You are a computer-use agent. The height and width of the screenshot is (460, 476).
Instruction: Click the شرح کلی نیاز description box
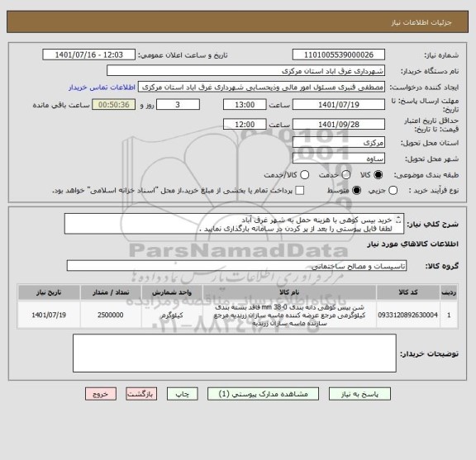click(x=234, y=224)
